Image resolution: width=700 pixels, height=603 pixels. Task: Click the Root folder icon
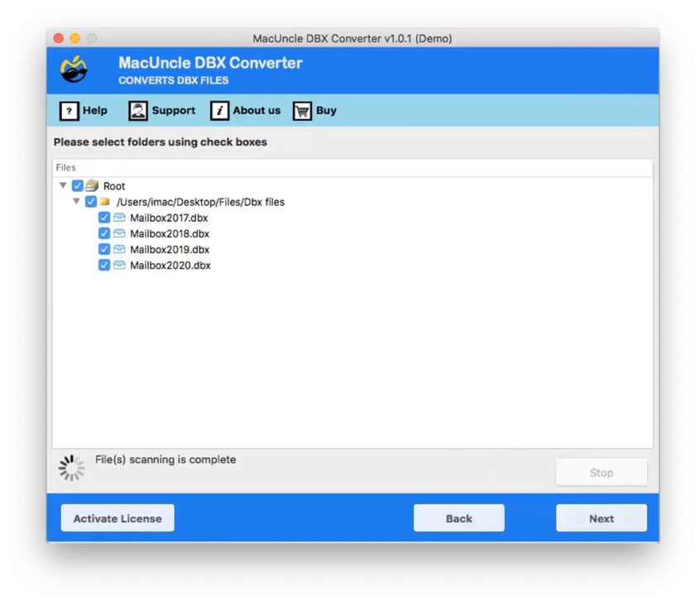[93, 185]
